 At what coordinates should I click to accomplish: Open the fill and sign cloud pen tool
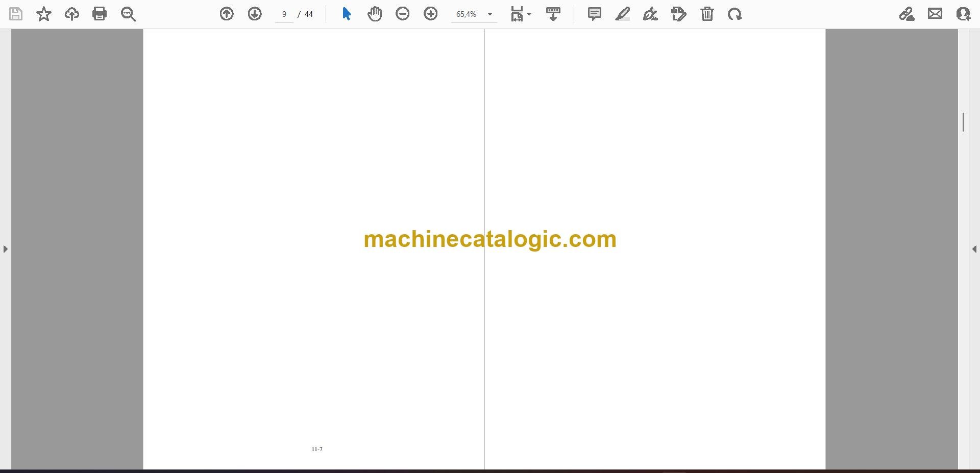pos(907,14)
